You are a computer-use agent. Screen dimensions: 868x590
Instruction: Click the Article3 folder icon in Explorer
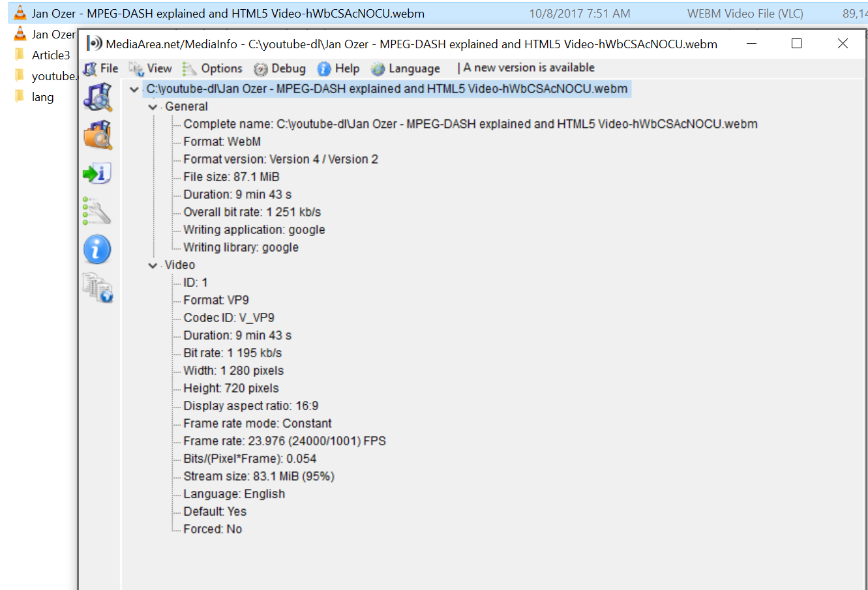tap(20, 54)
